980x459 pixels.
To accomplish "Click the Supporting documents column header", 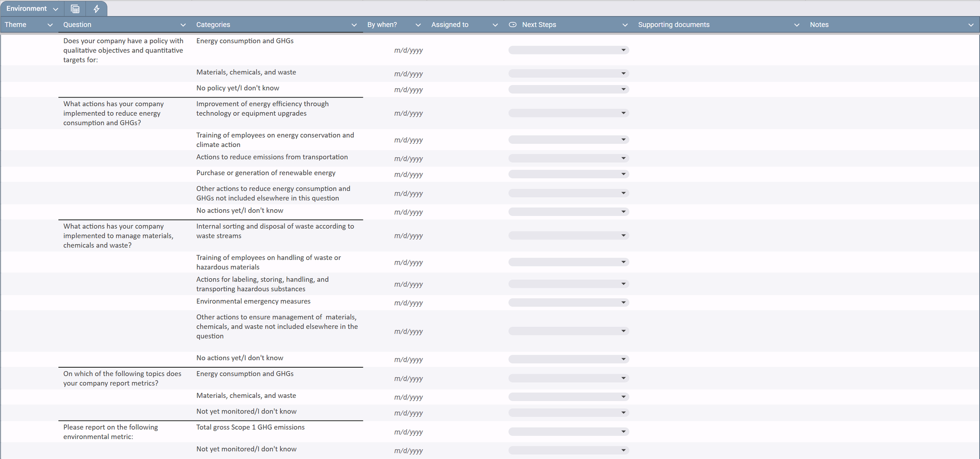I will [x=673, y=25].
